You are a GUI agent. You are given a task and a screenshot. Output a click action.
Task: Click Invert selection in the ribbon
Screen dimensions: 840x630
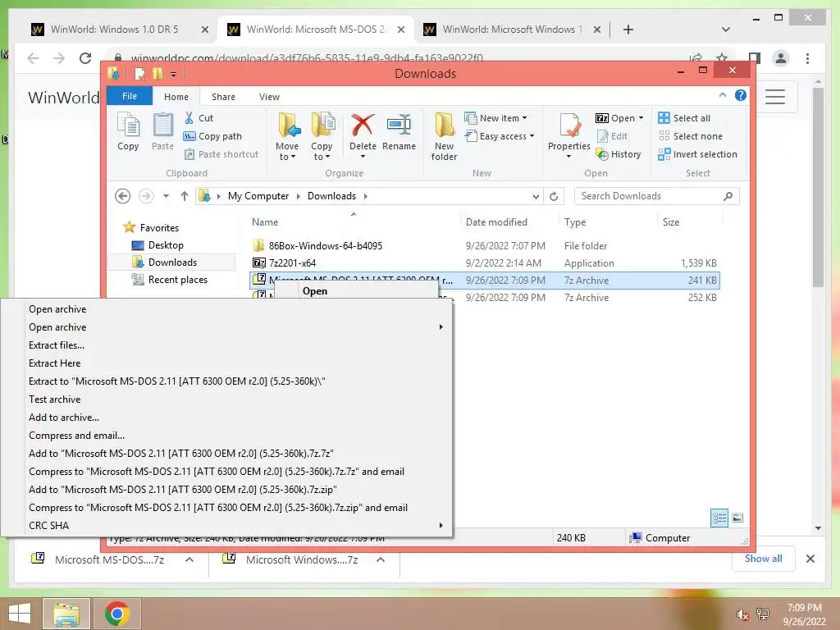(x=698, y=154)
